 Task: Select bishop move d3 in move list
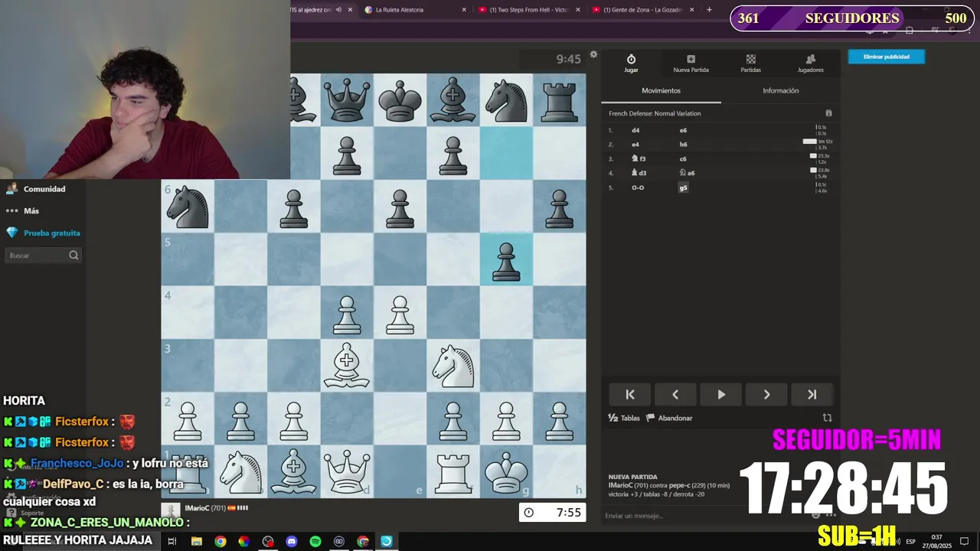[x=639, y=173]
